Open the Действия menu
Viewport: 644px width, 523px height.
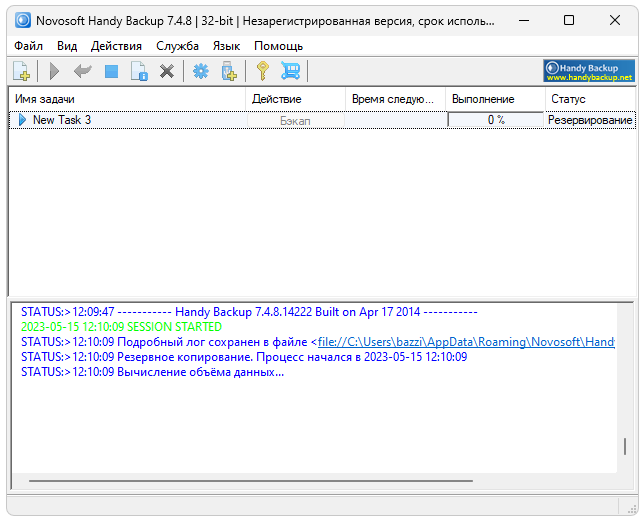[116, 46]
